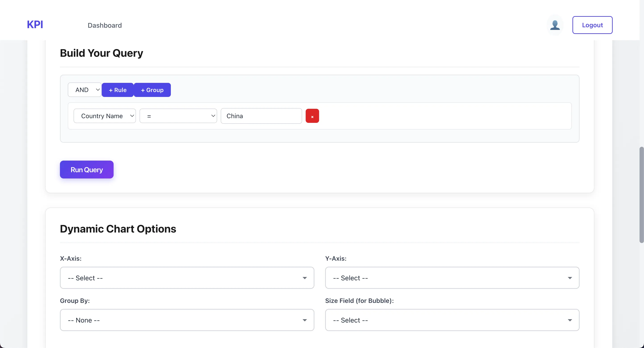This screenshot has width=644, height=348.
Task: Click the Size Field dropdown arrow
Action: coord(570,320)
